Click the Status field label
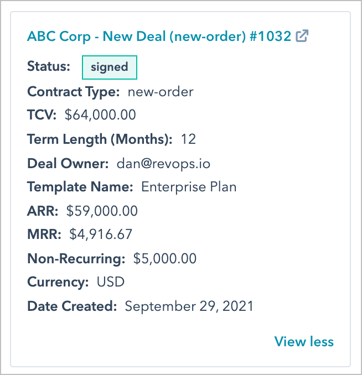The height and width of the screenshot is (375, 362). [49, 66]
